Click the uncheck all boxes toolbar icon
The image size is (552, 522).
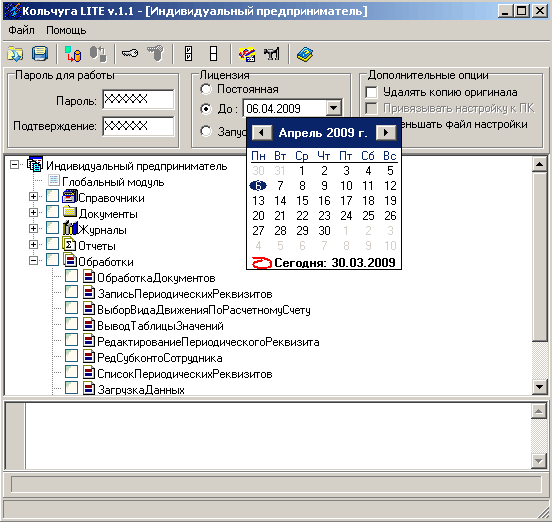point(213,54)
